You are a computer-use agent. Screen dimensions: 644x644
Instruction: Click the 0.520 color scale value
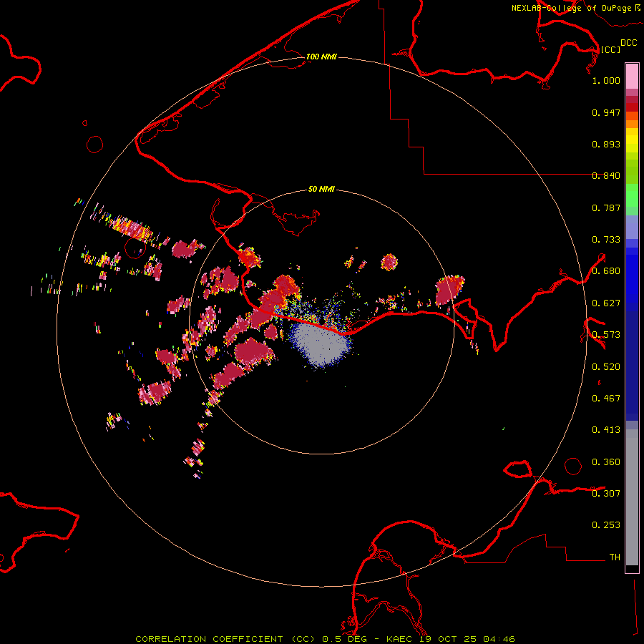[606, 367]
